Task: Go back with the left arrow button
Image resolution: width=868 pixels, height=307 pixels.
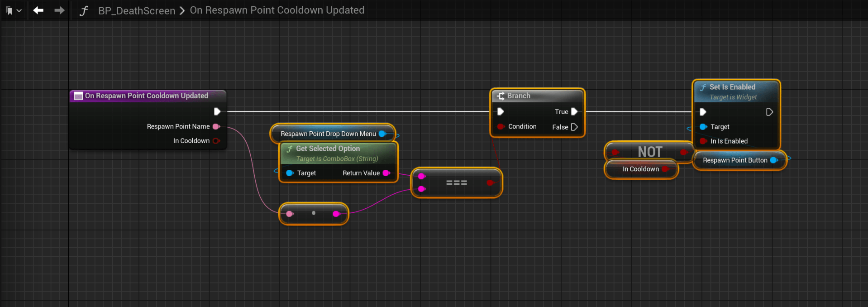Action: [38, 10]
